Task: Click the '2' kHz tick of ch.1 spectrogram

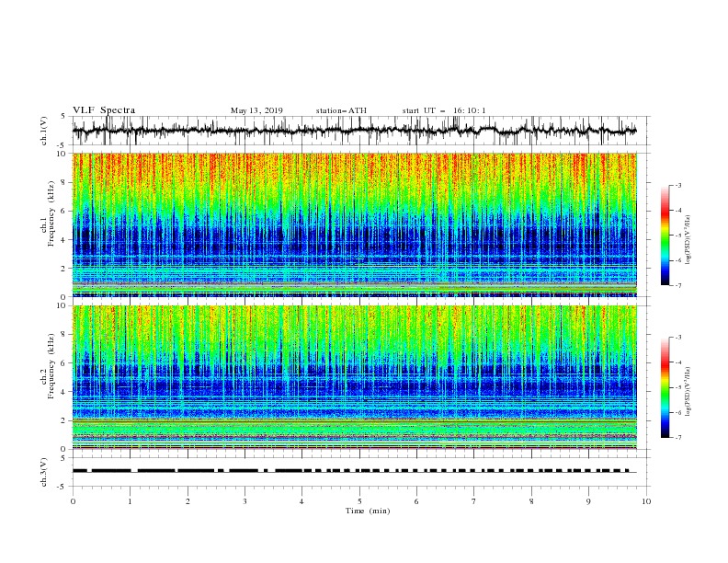Action: pyautogui.click(x=64, y=268)
